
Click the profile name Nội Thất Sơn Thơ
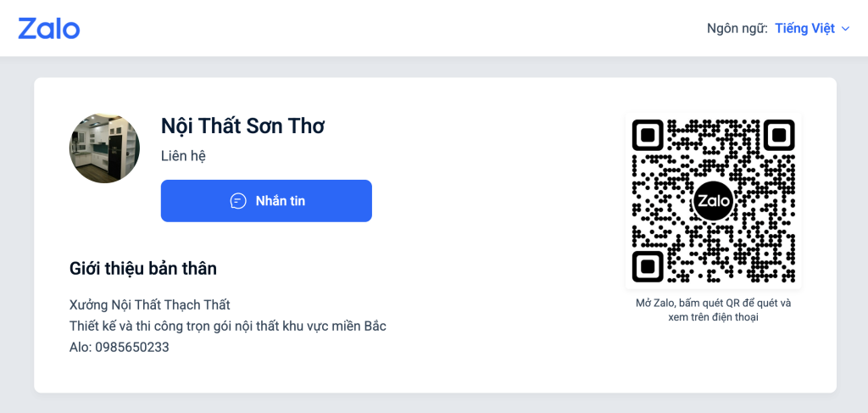click(x=242, y=126)
